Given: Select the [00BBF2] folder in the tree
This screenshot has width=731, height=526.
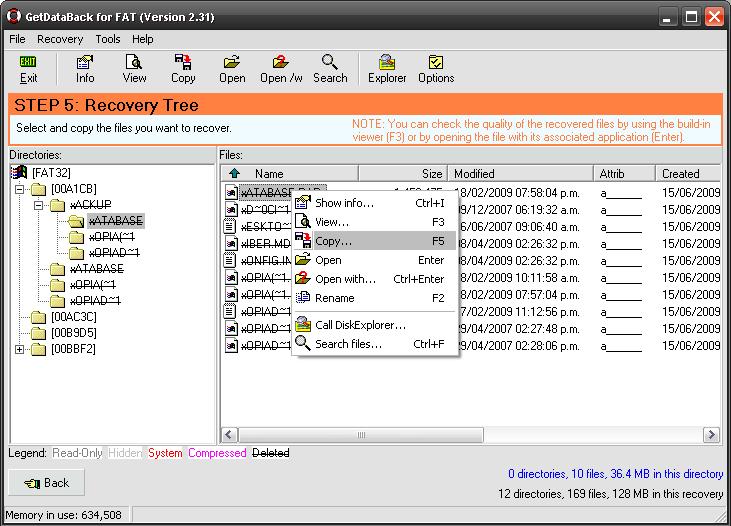Looking at the screenshot, I should [73, 349].
